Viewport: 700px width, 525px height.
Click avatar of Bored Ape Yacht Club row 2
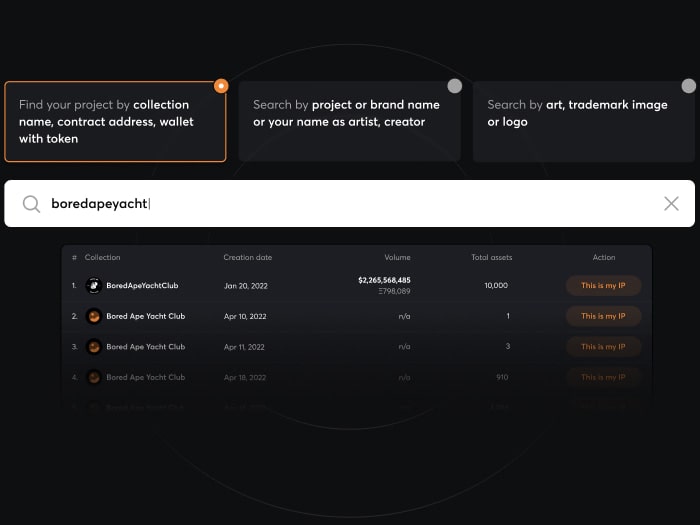[x=94, y=317]
